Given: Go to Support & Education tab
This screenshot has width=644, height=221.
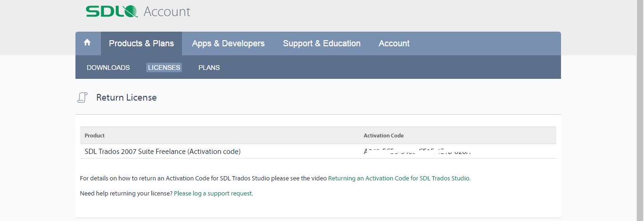Looking at the screenshot, I should (322, 43).
